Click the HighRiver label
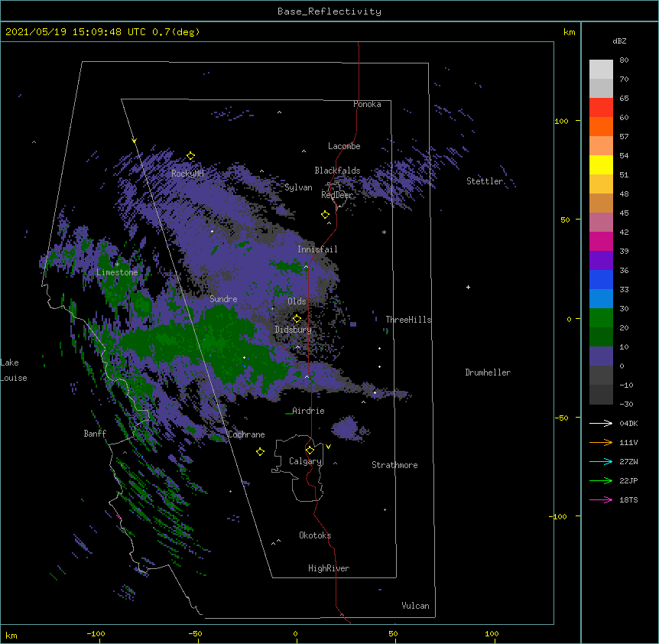The width and height of the screenshot is (659, 644). point(329,568)
